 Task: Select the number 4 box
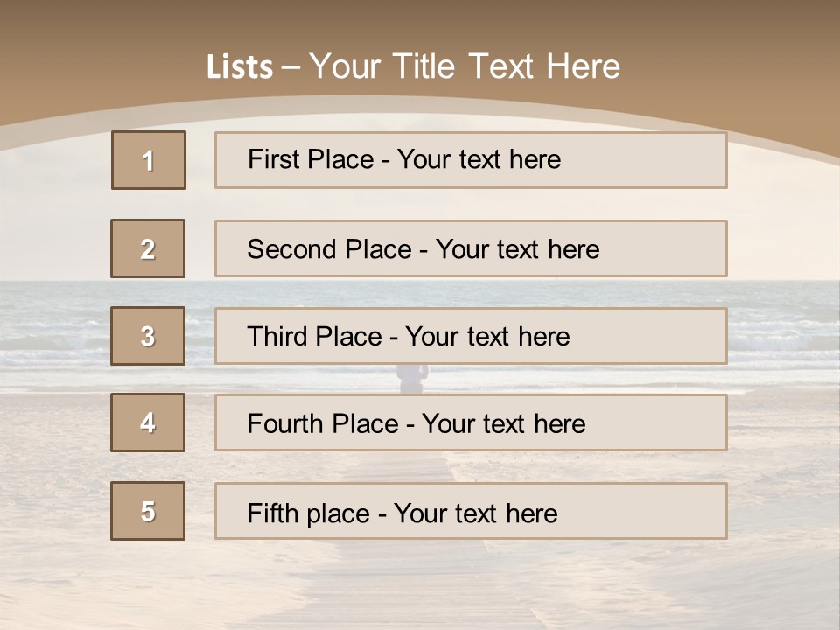[148, 423]
